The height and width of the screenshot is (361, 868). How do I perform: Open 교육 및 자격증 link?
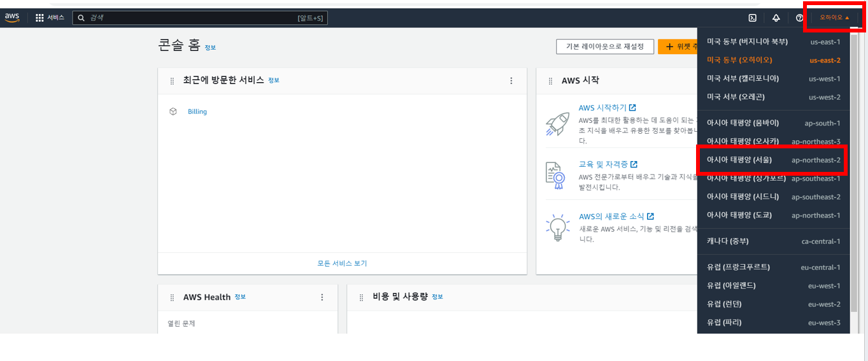click(x=608, y=164)
